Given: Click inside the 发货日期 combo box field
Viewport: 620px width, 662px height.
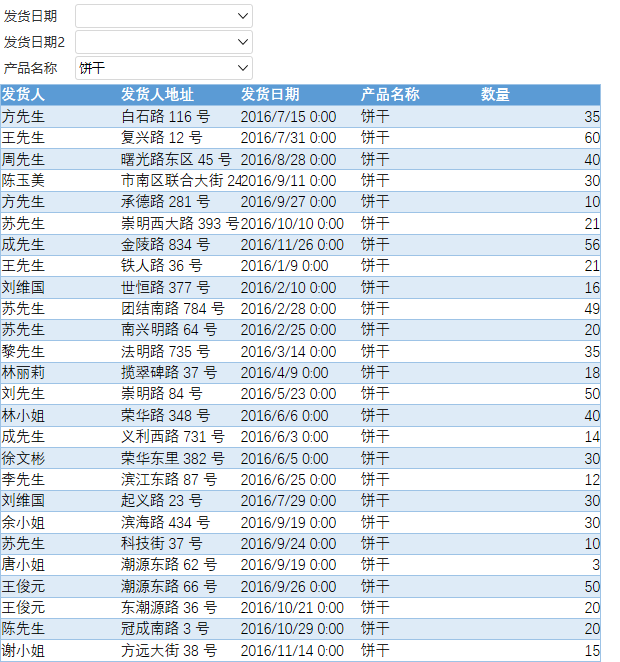Looking at the screenshot, I should point(164,16).
